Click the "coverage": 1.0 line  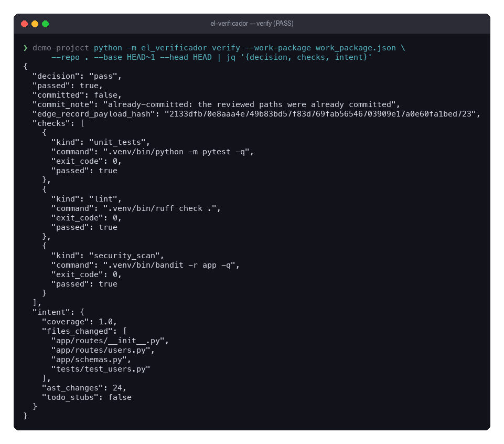tap(79, 322)
